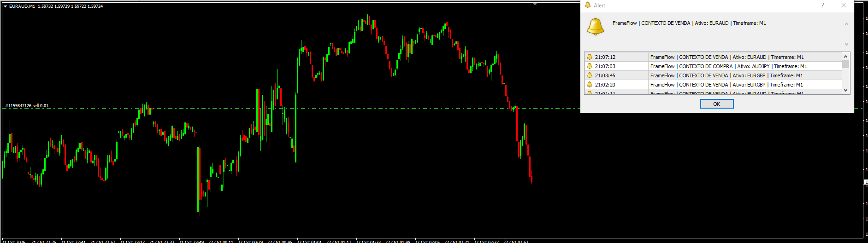The image size is (868, 243).
Task: Click the bell icon on the 21:07:12 alert row
Action: coord(589,57)
